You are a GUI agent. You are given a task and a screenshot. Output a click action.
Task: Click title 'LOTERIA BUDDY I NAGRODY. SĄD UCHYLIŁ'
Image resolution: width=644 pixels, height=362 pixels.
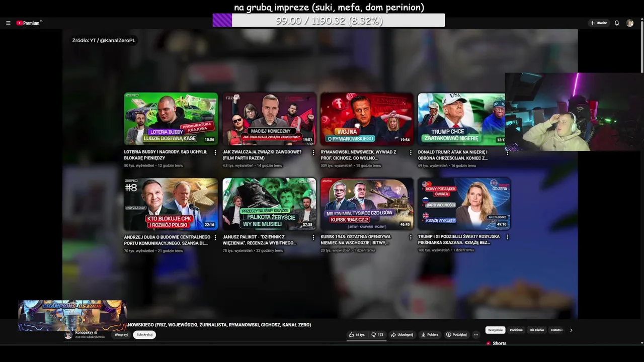coord(166,152)
